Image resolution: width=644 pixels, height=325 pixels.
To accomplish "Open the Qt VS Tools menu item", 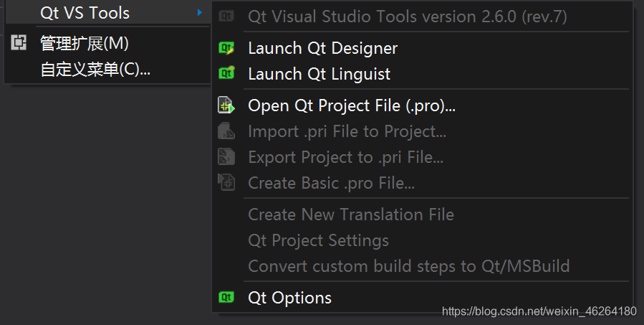I will coord(85,13).
